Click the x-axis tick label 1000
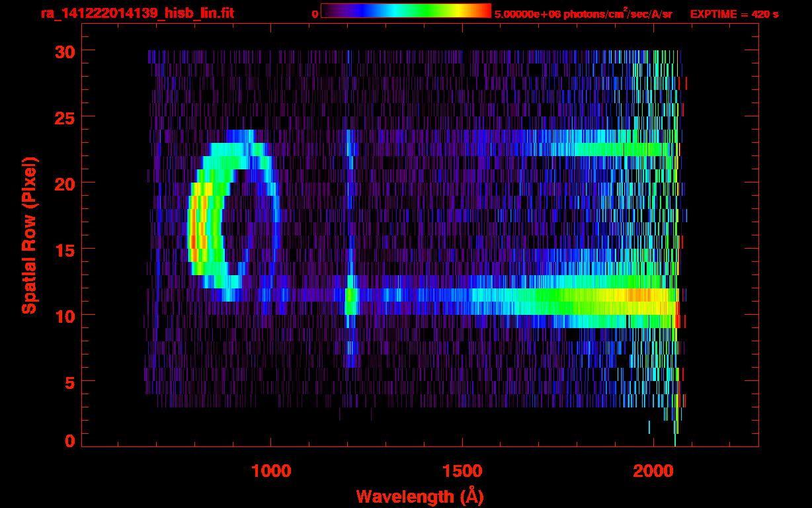The width and height of the screenshot is (812, 508). [271, 470]
